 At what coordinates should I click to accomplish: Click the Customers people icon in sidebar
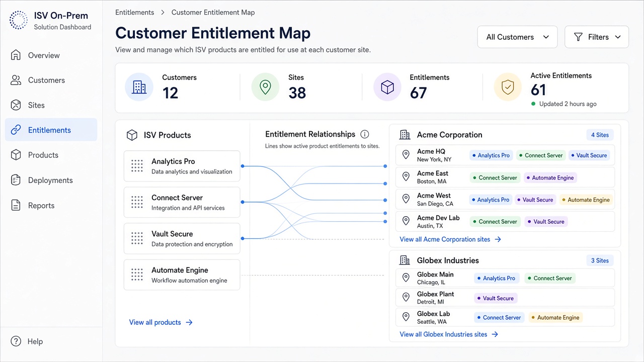pyautogui.click(x=16, y=80)
